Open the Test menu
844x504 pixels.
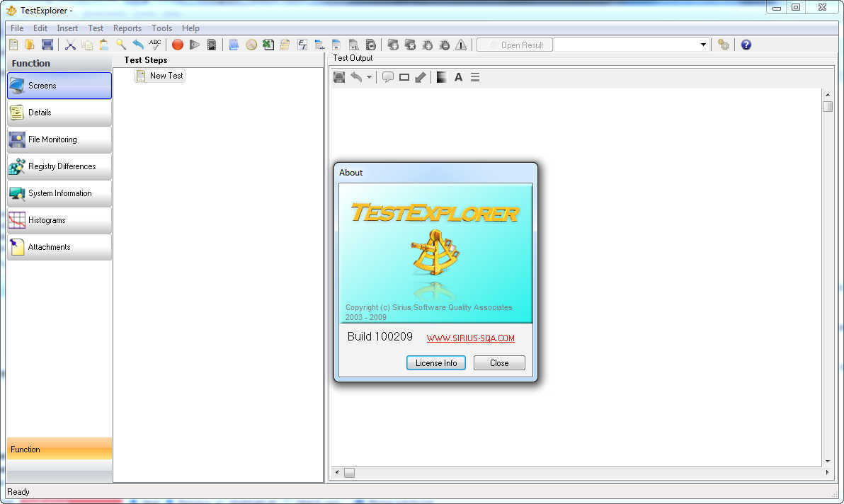pos(96,28)
